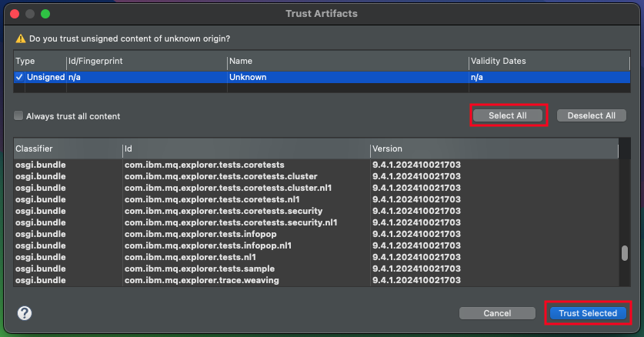Click the artifacts list scrollbar thumb
Image resolution: width=644 pixels, height=337 pixels.
tap(625, 253)
